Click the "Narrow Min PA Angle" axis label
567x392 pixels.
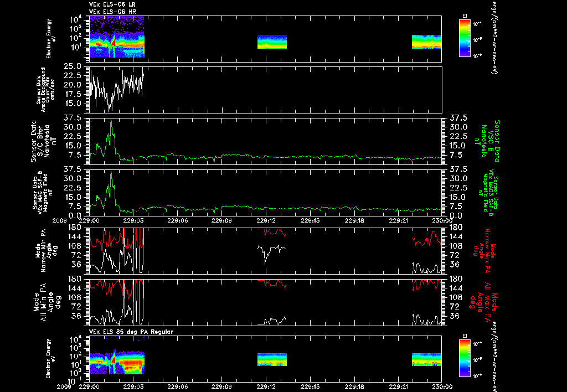[x=46, y=250]
